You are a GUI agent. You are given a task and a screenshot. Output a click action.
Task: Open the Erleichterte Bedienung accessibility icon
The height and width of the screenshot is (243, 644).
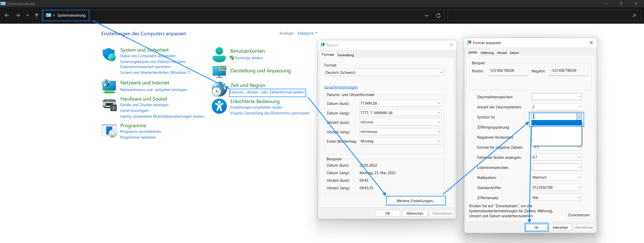(x=219, y=106)
